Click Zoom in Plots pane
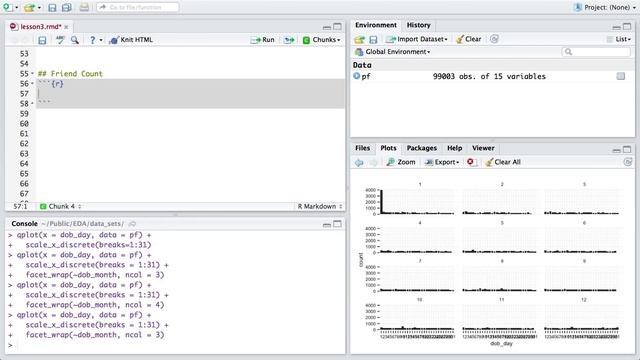The image size is (640, 360). tap(401, 162)
